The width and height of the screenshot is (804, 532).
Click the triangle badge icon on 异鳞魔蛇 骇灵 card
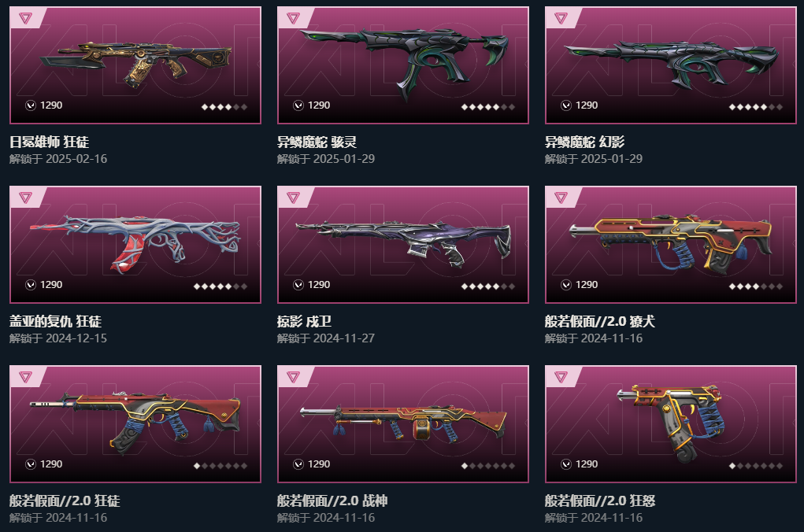point(293,19)
